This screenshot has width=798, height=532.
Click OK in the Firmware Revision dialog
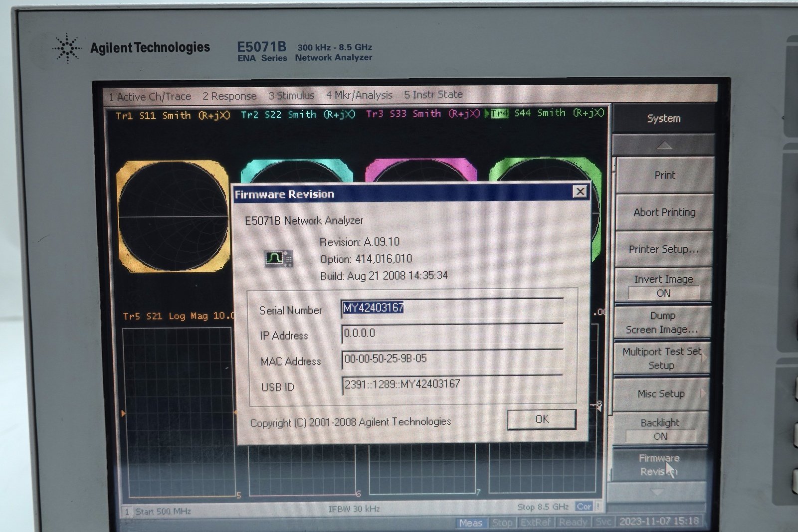(542, 419)
